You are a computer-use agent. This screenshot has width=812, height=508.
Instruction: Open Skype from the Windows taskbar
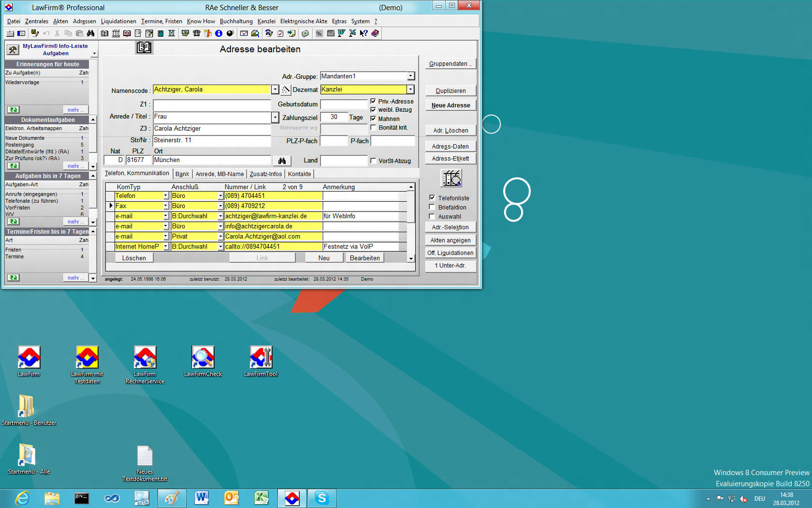click(321, 498)
